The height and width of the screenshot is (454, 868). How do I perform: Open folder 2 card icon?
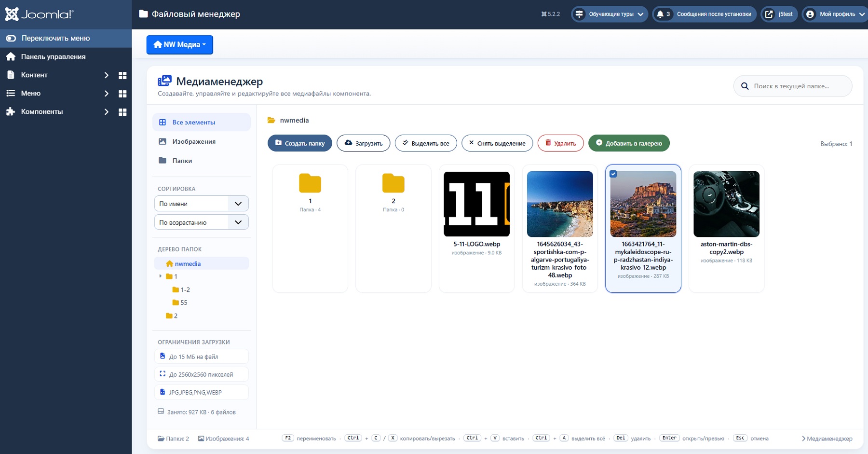click(x=393, y=183)
